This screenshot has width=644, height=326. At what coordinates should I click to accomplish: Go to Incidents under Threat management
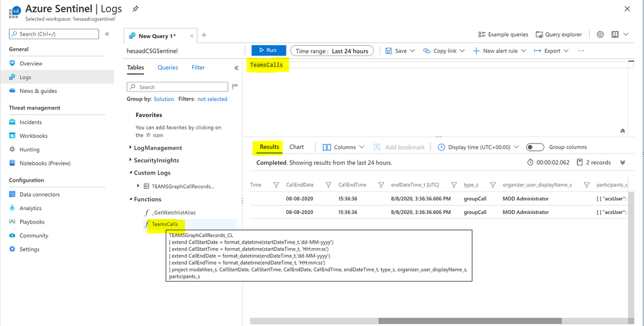pyautogui.click(x=30, y=122)
